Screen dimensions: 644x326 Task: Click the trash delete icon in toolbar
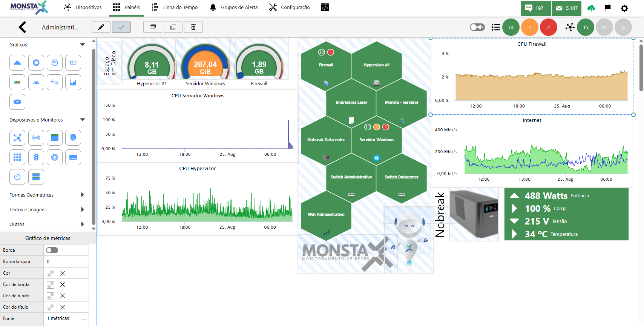pos(193,27)
